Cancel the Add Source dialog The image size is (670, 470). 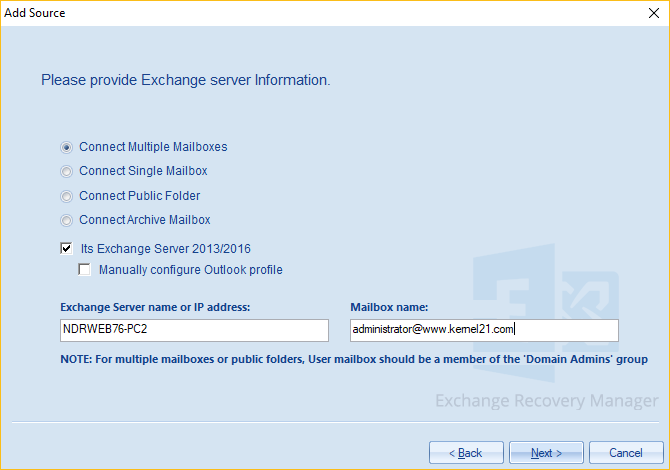pos(626,452)
